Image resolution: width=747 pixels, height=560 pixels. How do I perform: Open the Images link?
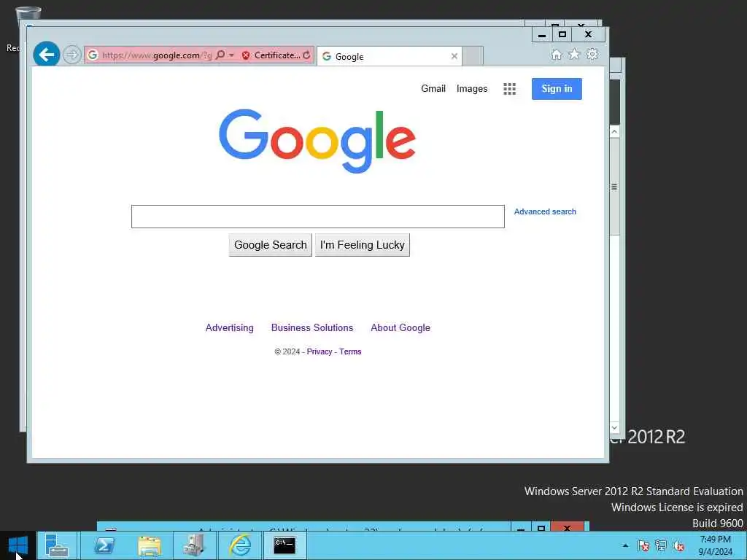point(472,88)
